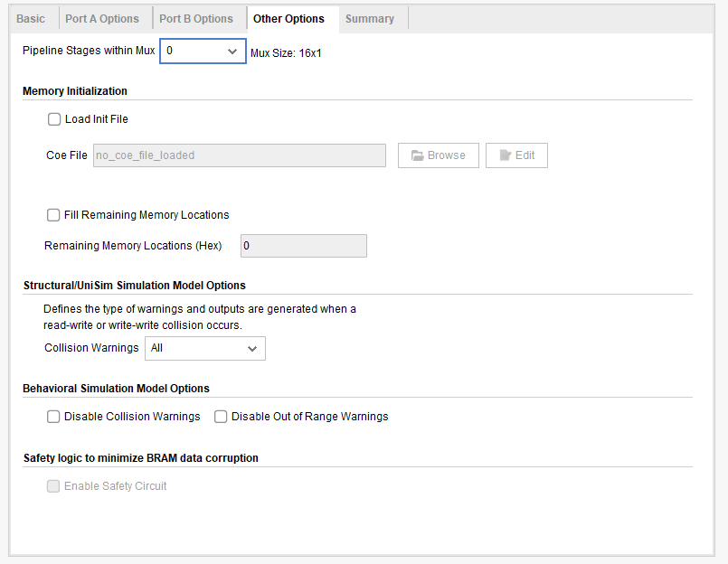
Task: Click the Browse button for Coe file
Action: pyautogui.click(x=439, y=155)
